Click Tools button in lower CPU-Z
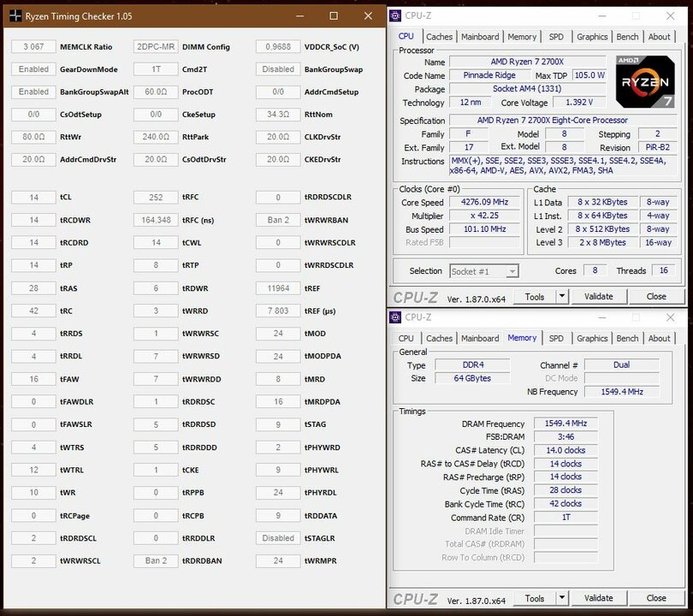 click(x=535, y=598)
